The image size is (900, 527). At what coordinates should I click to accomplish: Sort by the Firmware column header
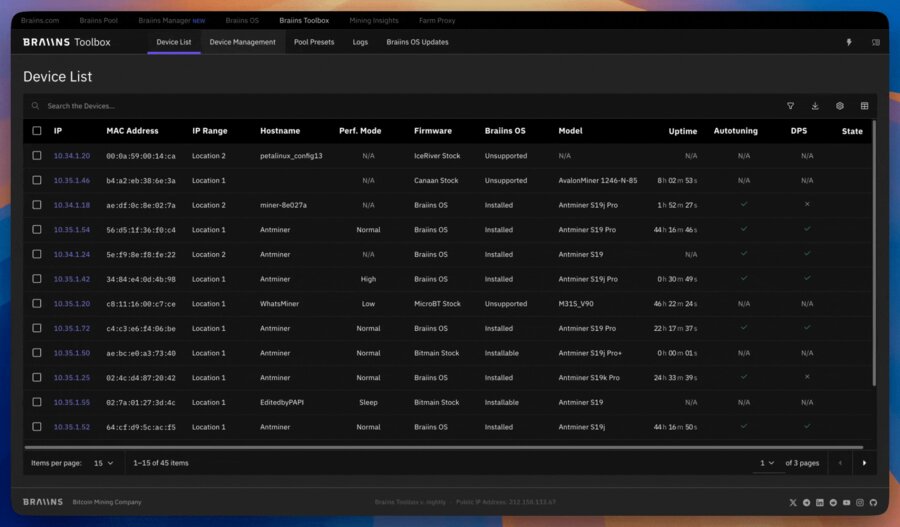[433, 131]
